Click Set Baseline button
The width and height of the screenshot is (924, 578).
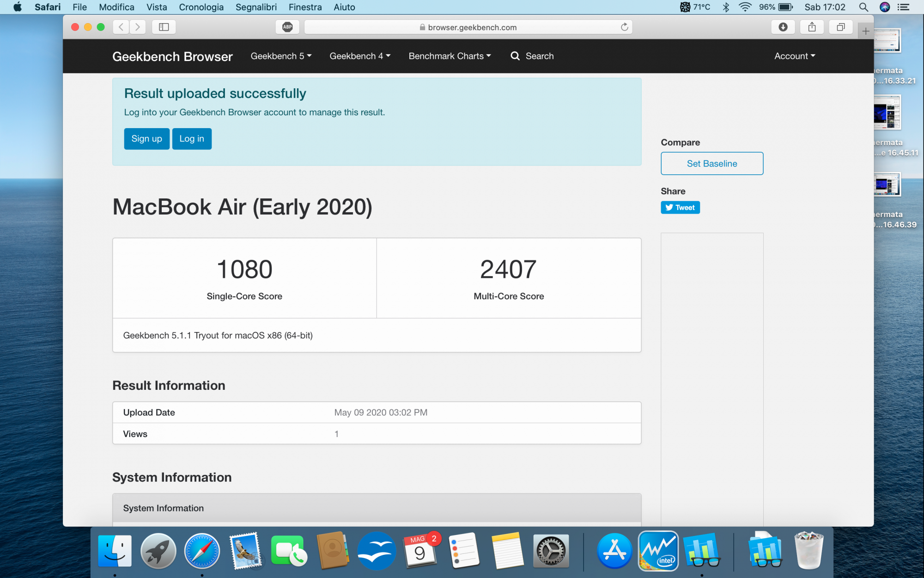(712, 163)
